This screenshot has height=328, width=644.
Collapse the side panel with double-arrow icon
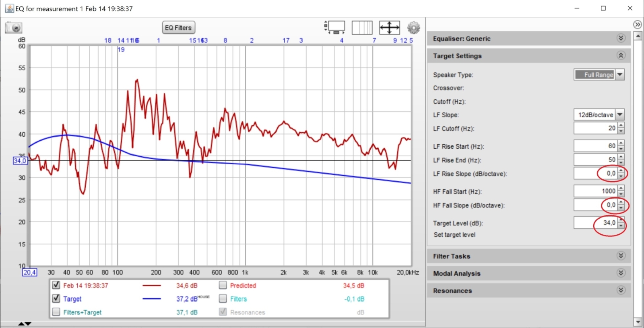pos(638,25)
